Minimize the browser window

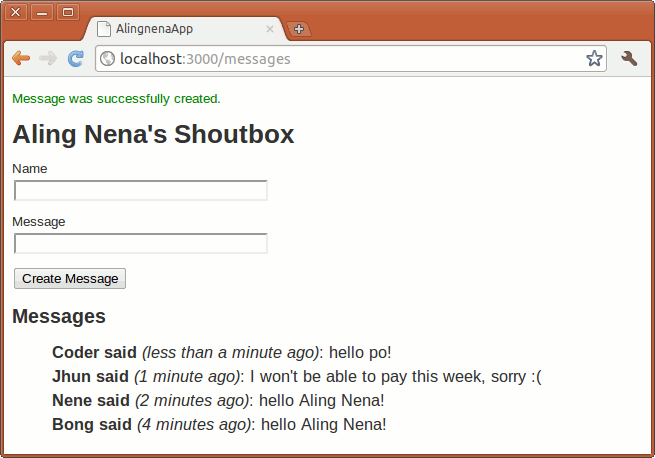[x=42, y=12]
